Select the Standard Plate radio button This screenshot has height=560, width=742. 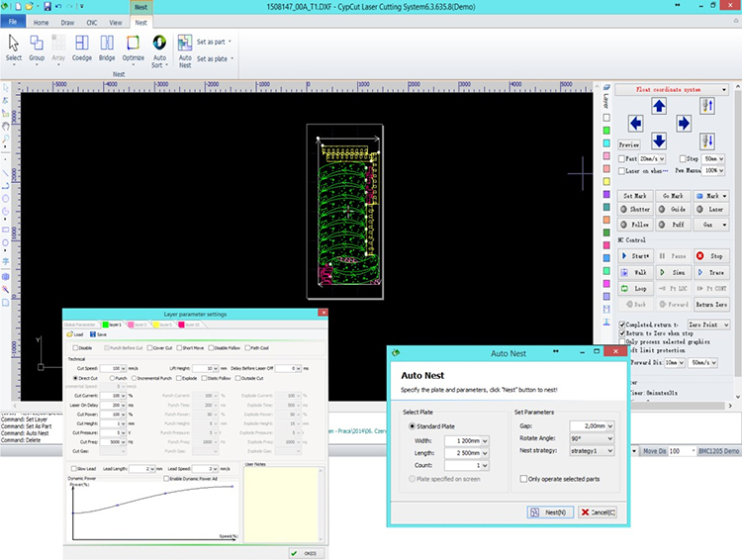pyautogui.click(x=413, y=425)
